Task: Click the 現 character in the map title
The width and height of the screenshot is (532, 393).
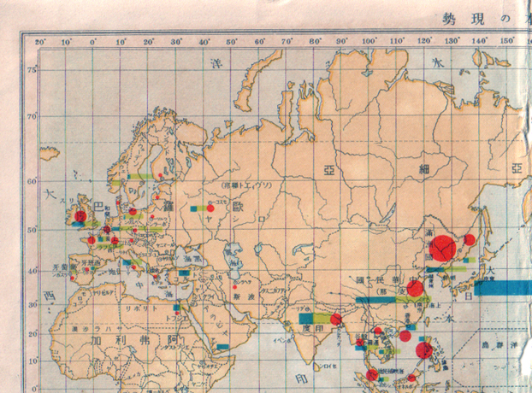Action: pos(494,19)
